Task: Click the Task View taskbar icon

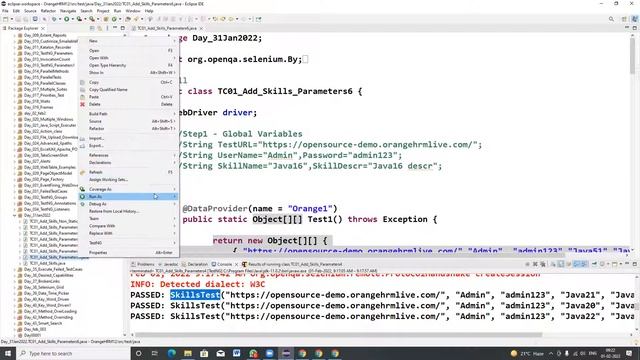Action: pyautogui.click(x=155, y=353)
